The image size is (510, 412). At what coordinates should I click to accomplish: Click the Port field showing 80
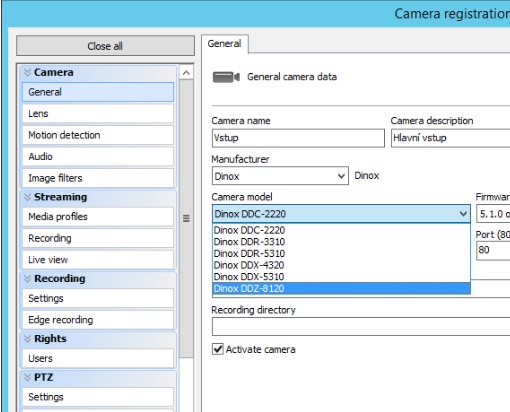[x=493, y=250]
